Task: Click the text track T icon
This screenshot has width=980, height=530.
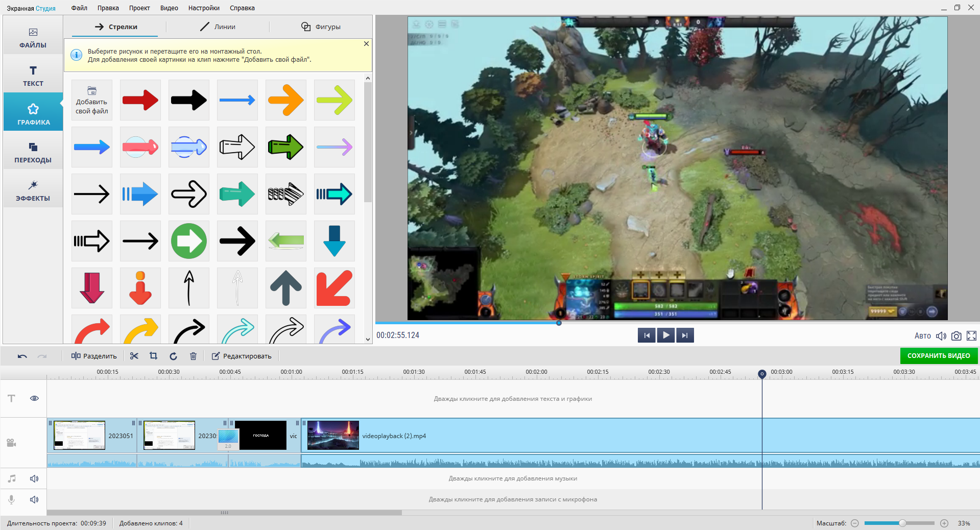Action: click(x=11, y=398)
